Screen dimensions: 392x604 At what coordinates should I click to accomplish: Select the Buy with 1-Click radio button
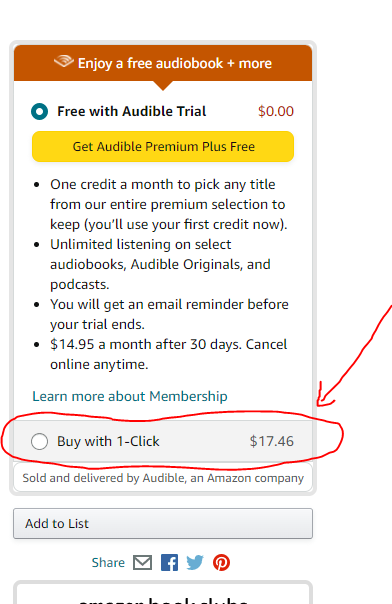[40, 441]
